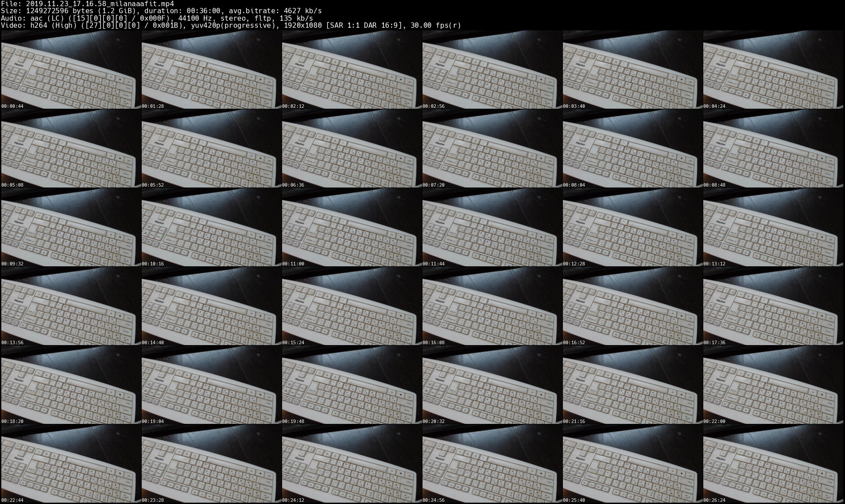Viewport: 845px width, 504px height.
Task: Click the frame captured at 00:16:52
Action: coord(632,306)
